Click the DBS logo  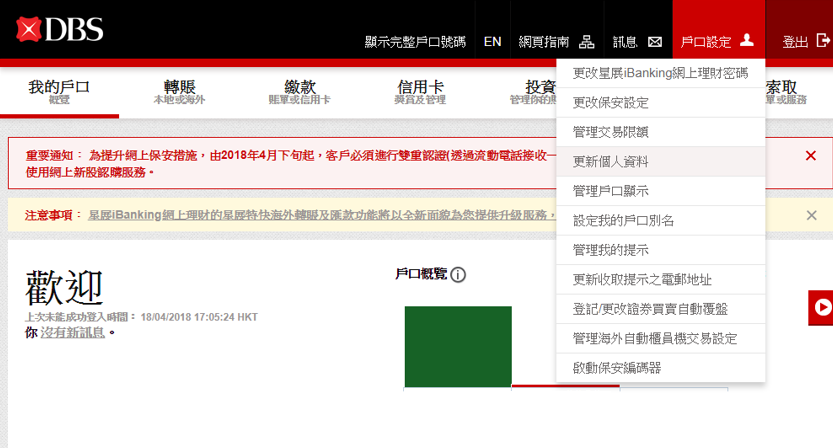click(60, 30)
